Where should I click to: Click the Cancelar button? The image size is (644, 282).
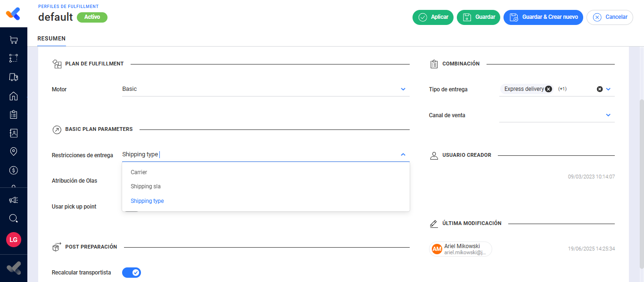[x=610, y=17]
